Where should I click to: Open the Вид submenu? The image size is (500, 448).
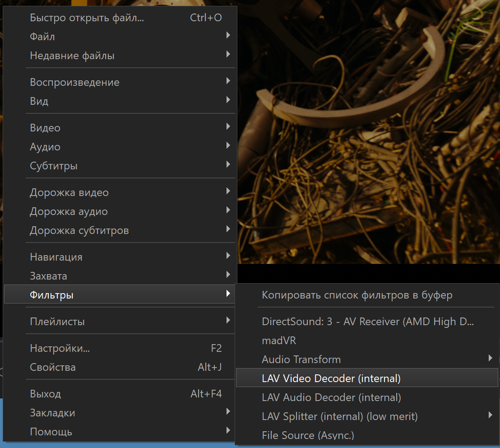(39, 101)
